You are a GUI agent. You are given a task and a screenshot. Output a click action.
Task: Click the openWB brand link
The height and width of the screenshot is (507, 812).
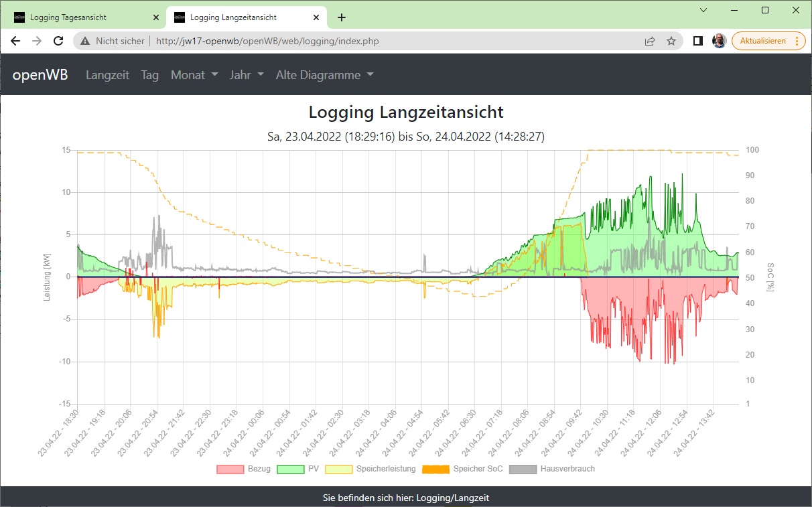(x=40, y=75)
